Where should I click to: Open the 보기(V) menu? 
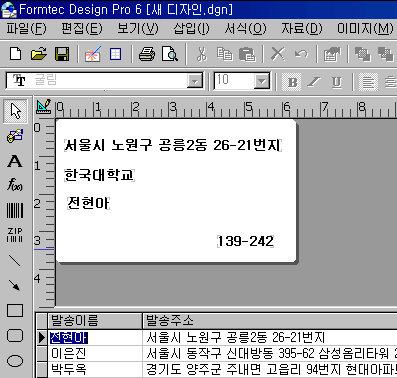138,28
